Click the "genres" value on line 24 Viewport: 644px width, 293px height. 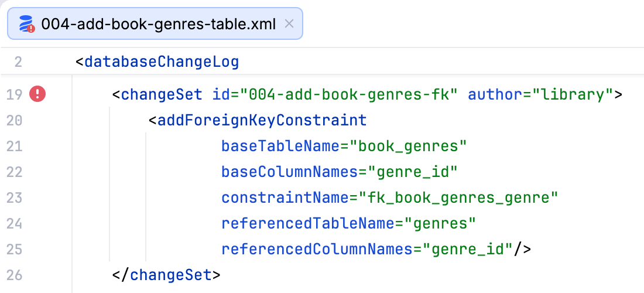click(440, 223)
